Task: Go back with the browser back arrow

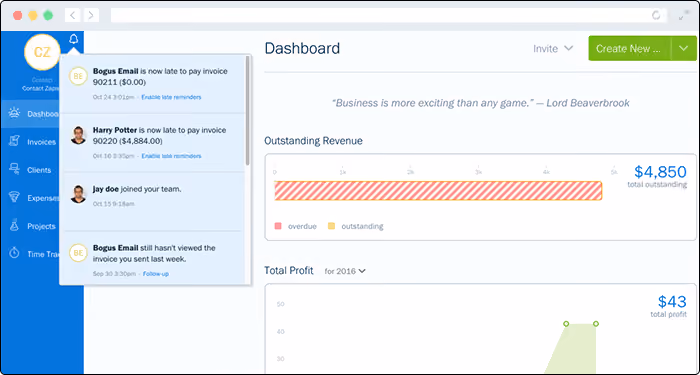Action: coord(72,16)
